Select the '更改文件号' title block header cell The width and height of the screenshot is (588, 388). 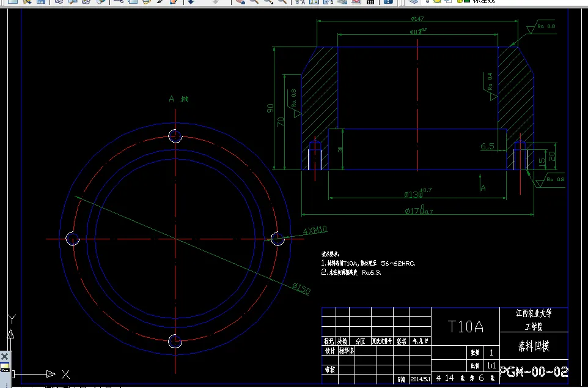(382, 341)
